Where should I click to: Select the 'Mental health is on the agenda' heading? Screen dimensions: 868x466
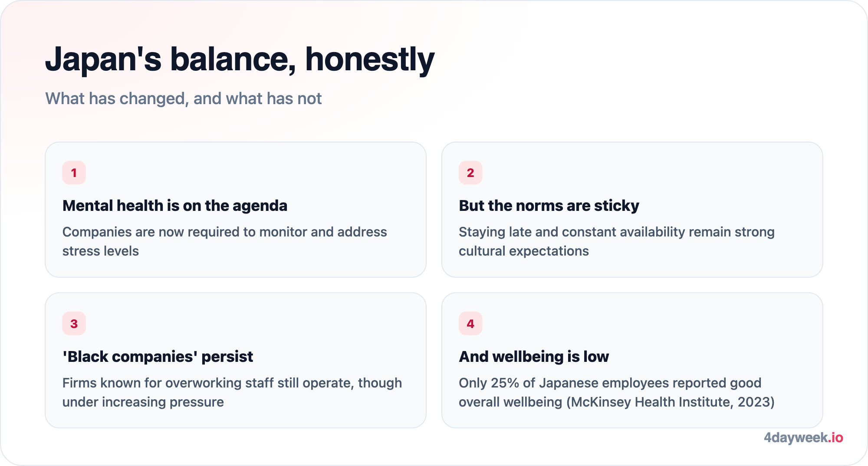pyautogui.click(x=175, y=206)
